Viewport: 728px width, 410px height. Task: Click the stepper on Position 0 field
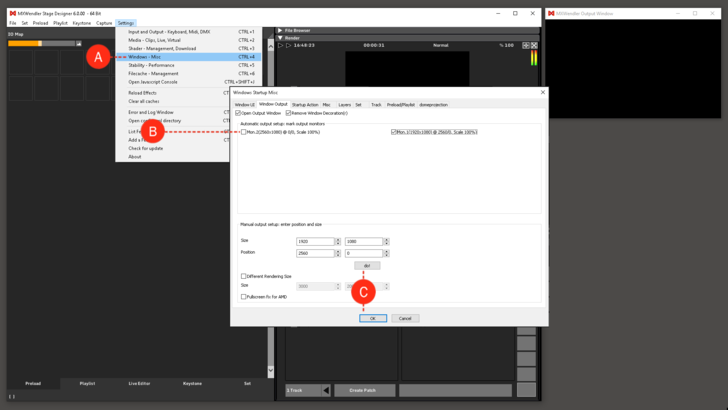tap(386, 254)
